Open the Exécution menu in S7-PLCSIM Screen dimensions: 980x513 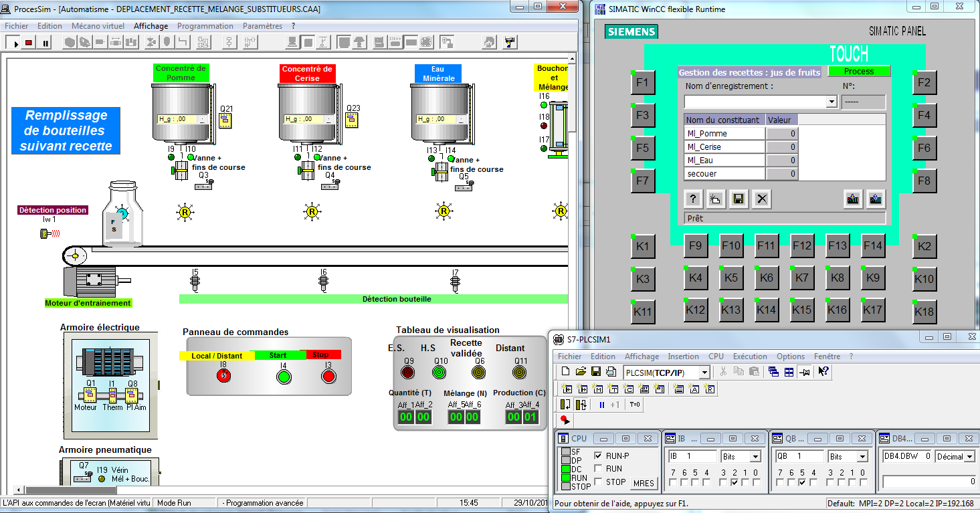coord(750,356)
